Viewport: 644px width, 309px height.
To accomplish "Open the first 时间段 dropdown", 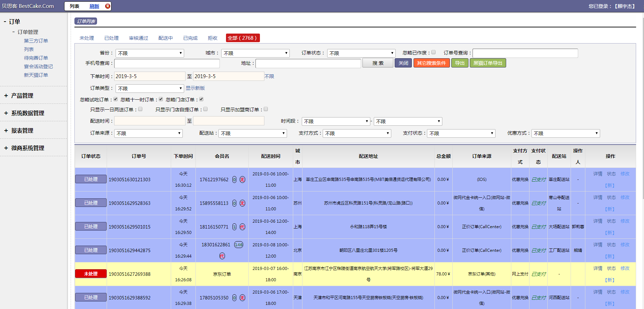I will [x=336, y=121].
